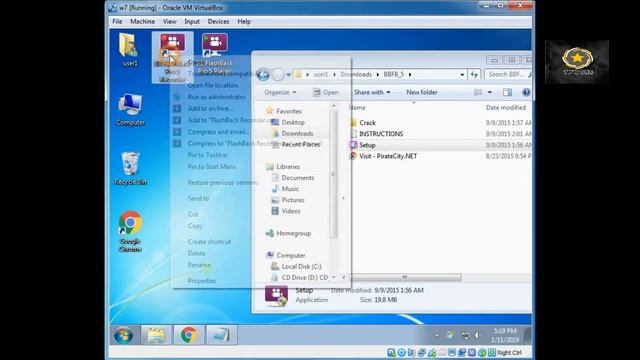Choose Properties in context menu
This screenshot has width=640, height=360.
click(x=202, y=281)
